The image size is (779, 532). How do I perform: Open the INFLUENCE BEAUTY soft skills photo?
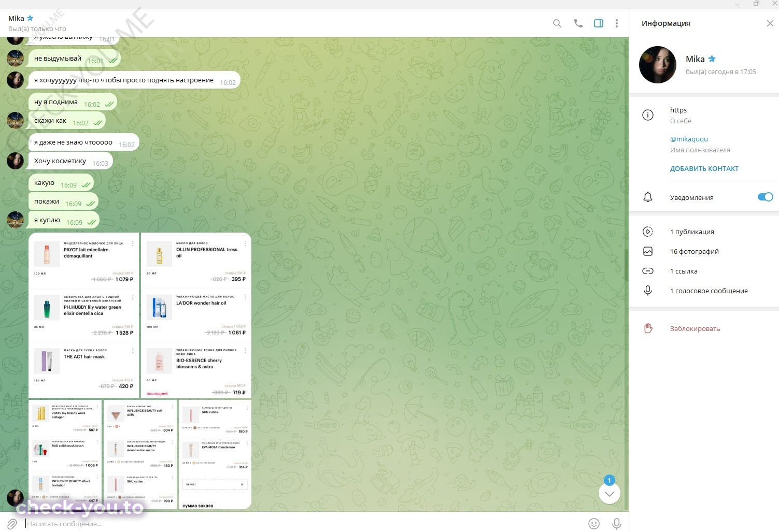[140, 454]
